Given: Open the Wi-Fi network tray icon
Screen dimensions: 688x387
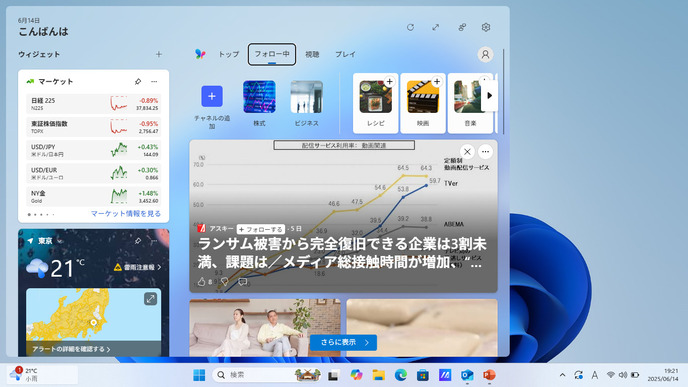Looking at the screenshot, I should (x=610, y=375).
